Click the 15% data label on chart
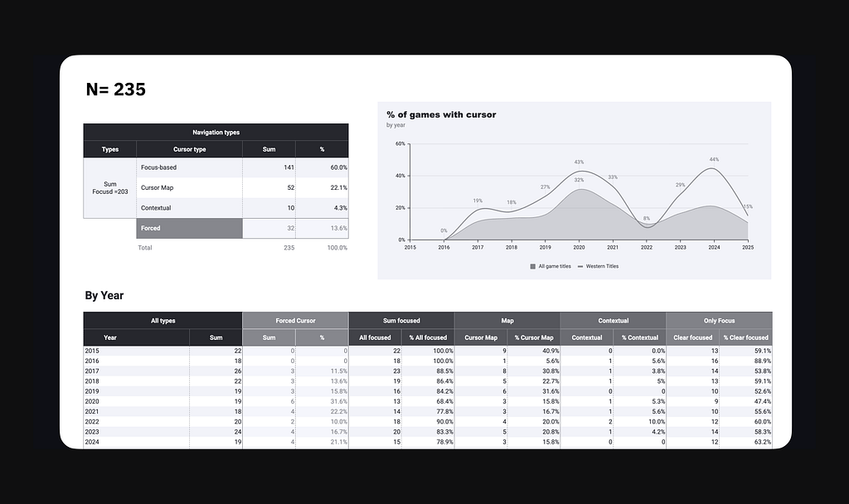The width and height of the screenshot is (849, 504). (x=748, y=206)
